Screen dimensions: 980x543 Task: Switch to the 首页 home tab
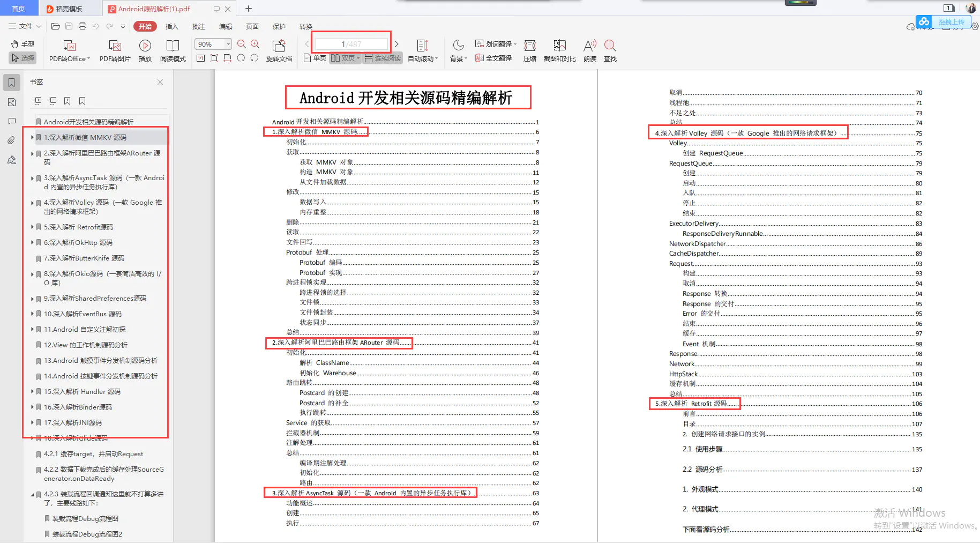18,9
